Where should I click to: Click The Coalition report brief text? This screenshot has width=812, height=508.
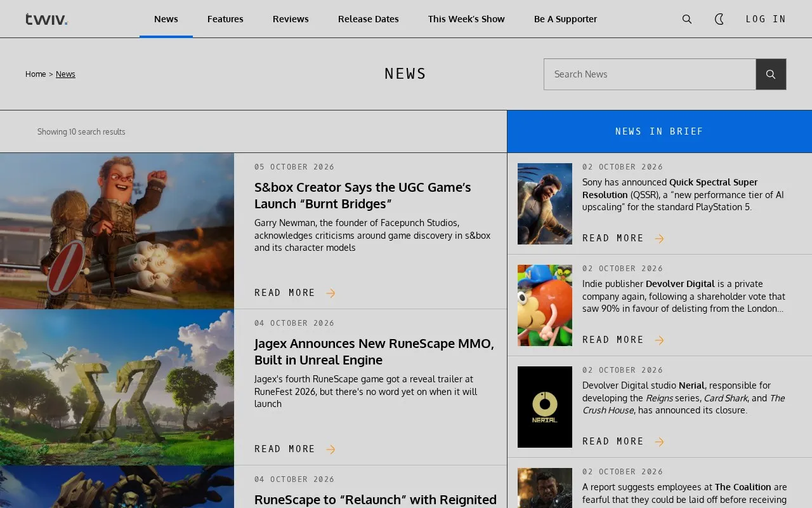point(684,493)
